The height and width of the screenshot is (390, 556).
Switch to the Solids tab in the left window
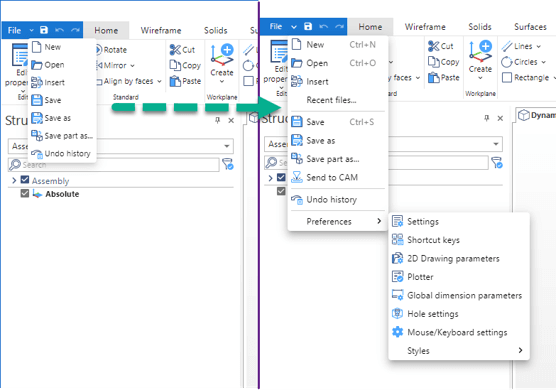(216, 30)
